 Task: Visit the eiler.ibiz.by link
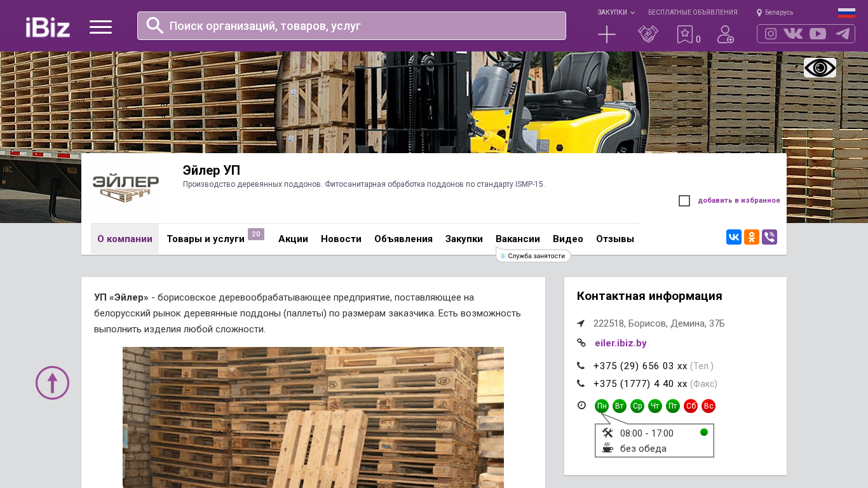[x=621, y=343]
